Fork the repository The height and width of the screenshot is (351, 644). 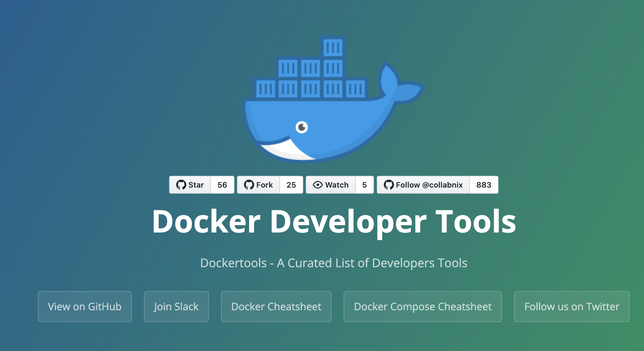point(259,185)
